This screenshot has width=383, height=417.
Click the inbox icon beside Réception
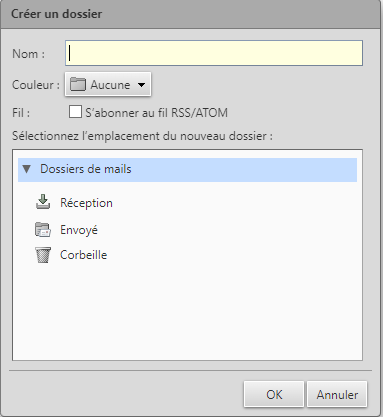tap(43, 202)
